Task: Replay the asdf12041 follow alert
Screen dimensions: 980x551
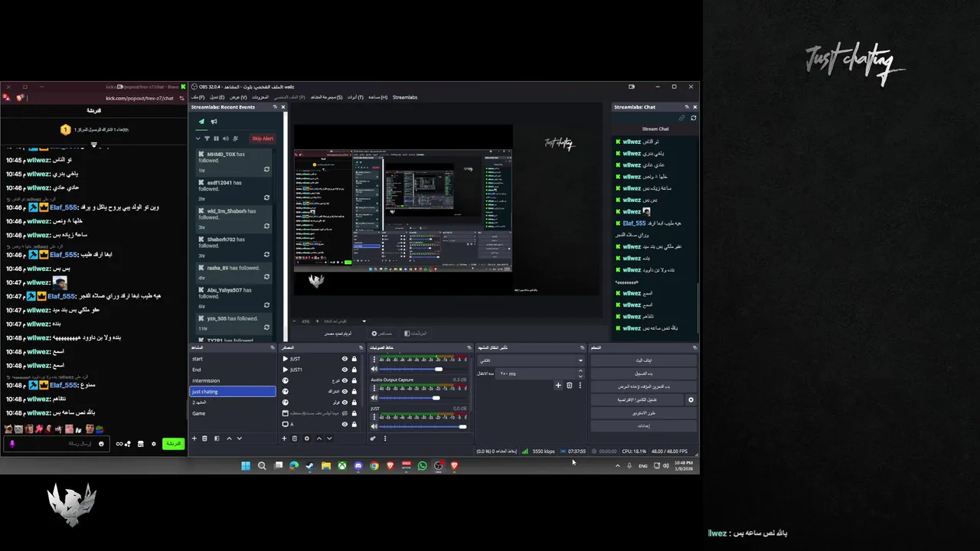Action: coord(266,197)
